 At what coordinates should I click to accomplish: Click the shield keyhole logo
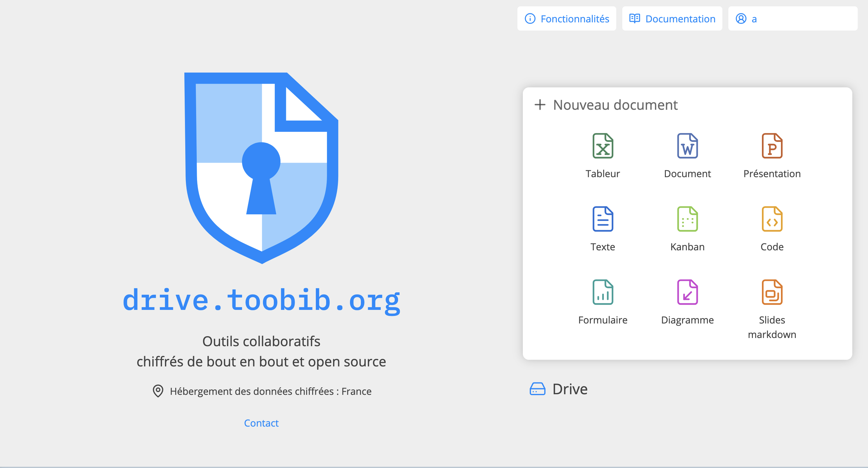coord(261,167)
